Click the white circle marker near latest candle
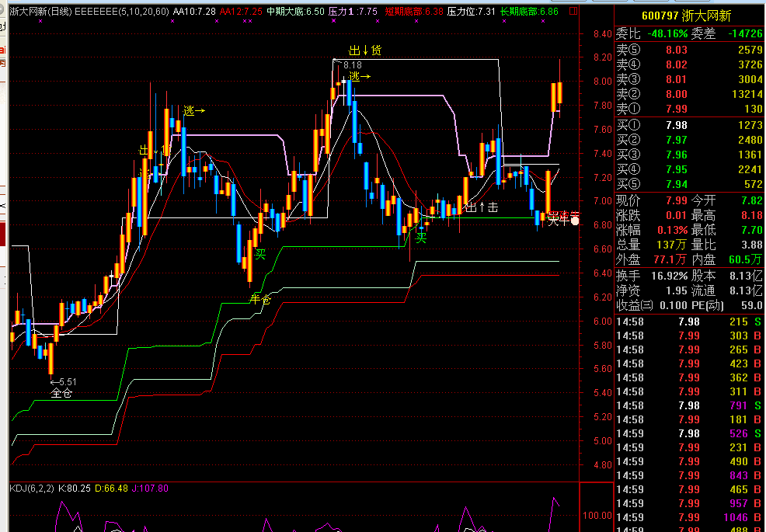Screen dimensions: 766x532 [x=575, y=221]
